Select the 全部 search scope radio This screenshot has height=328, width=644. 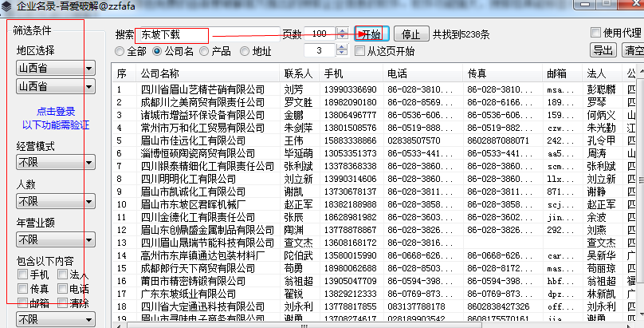[x=120, y=51]
